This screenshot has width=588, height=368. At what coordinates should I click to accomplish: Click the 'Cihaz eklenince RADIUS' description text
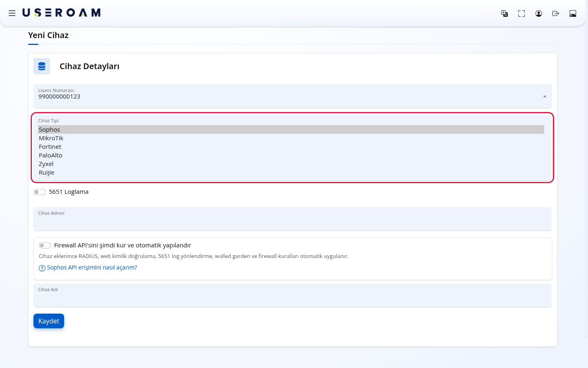pos(194,256)
